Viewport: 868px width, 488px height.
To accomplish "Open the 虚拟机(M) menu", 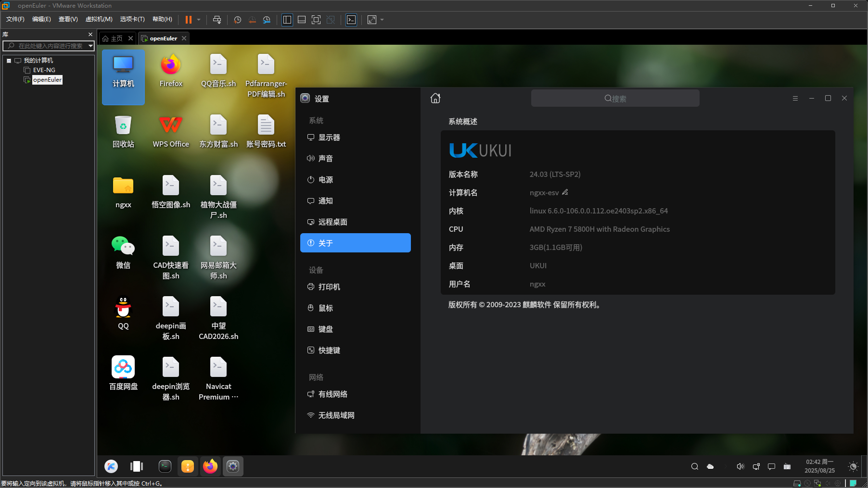I will point(99,19).
